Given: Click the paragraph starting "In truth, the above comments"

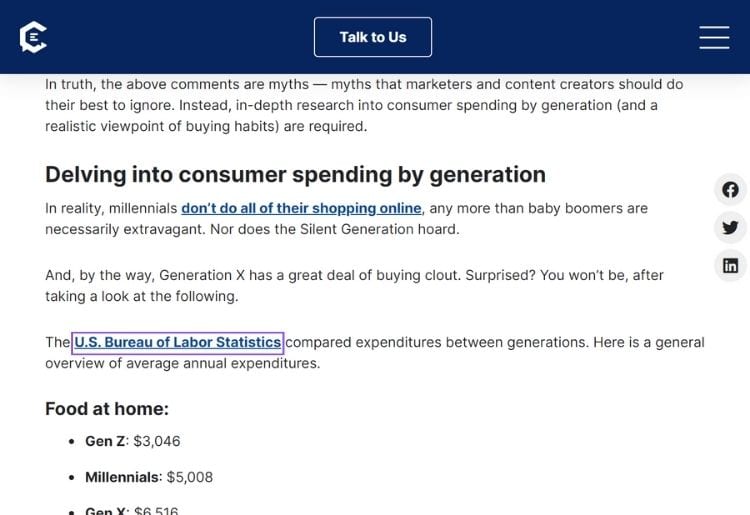Looking at the screenshot, I should [x=364, y=105].
